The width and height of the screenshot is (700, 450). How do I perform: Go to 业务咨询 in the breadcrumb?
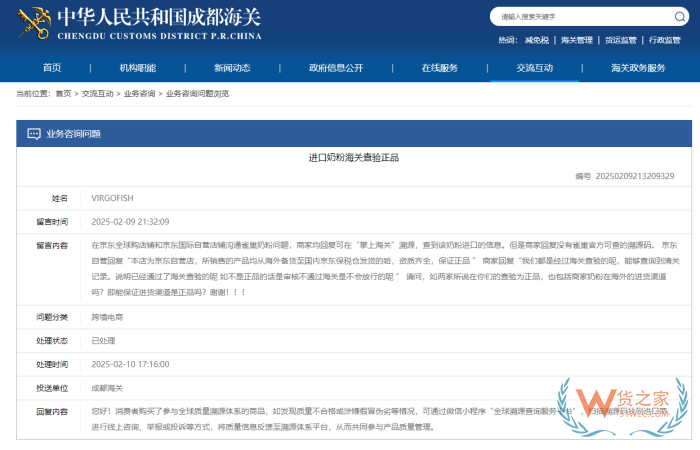click(x=139, y=93)
